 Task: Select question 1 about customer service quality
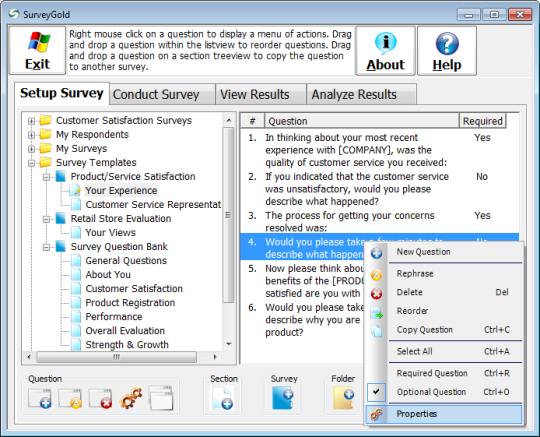click(x=380, y=150)
